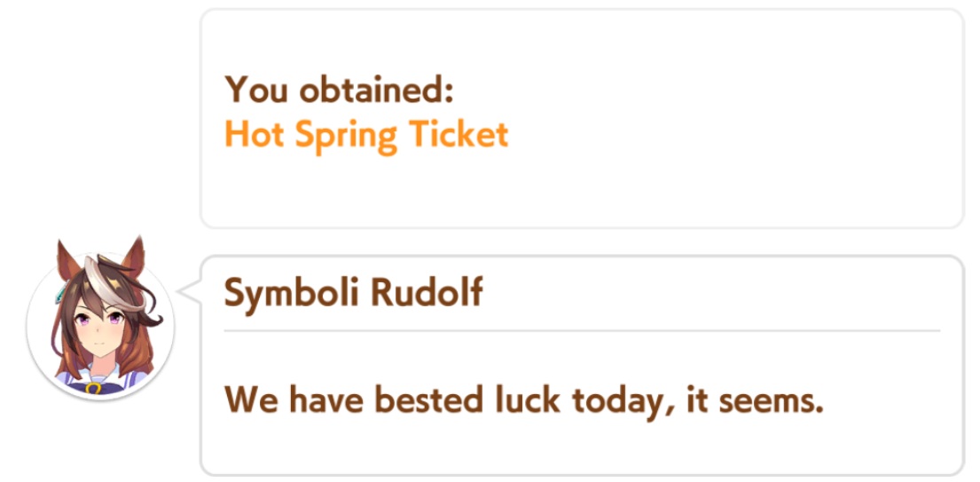Click the white forelock on the avatar's hair
Viewport: 980px width, 482px height.
point(93,270)
